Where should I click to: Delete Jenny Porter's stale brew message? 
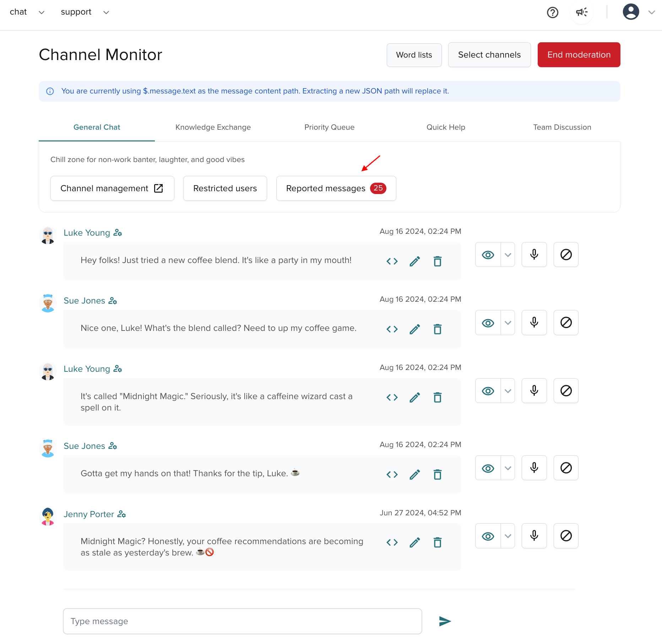tap(438, 542)
